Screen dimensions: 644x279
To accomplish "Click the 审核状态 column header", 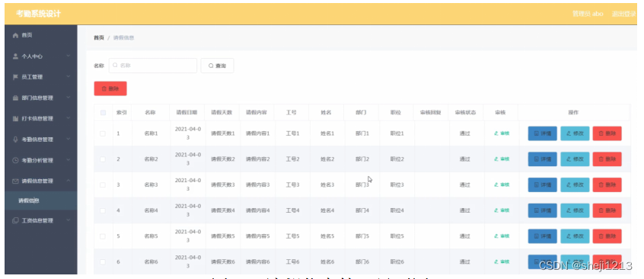I will click(465, 112).
